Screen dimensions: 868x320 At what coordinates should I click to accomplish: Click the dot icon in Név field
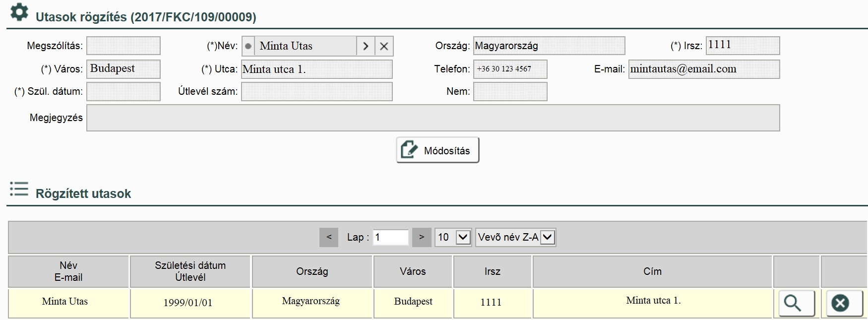[248, 46]
